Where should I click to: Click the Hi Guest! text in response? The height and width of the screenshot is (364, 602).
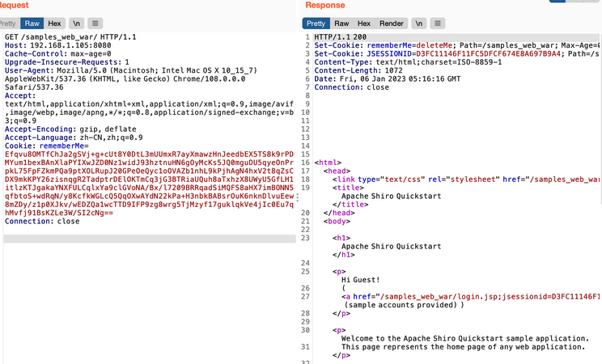[x=360, y=280]
